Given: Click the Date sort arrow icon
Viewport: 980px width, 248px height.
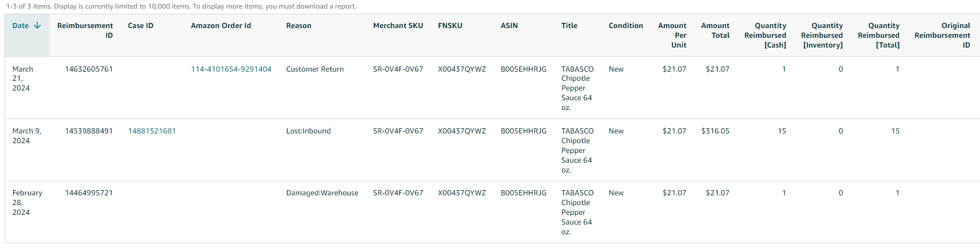Looking at the screenshot, I should 38,26.
